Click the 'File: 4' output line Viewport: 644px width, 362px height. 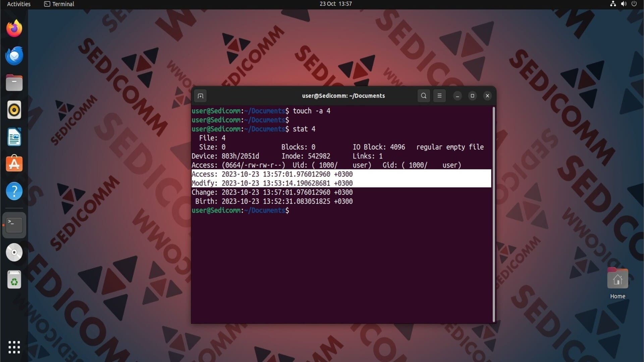[212, 138]
